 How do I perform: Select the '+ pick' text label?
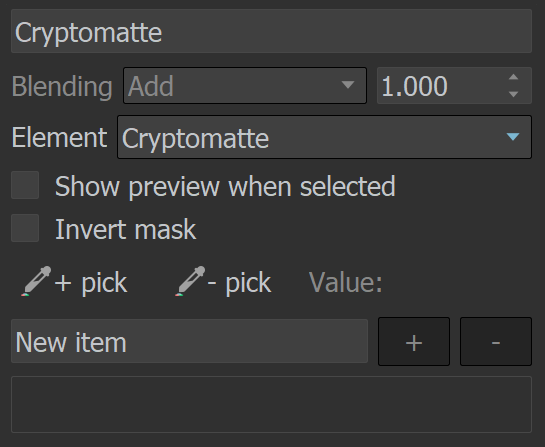91,283
